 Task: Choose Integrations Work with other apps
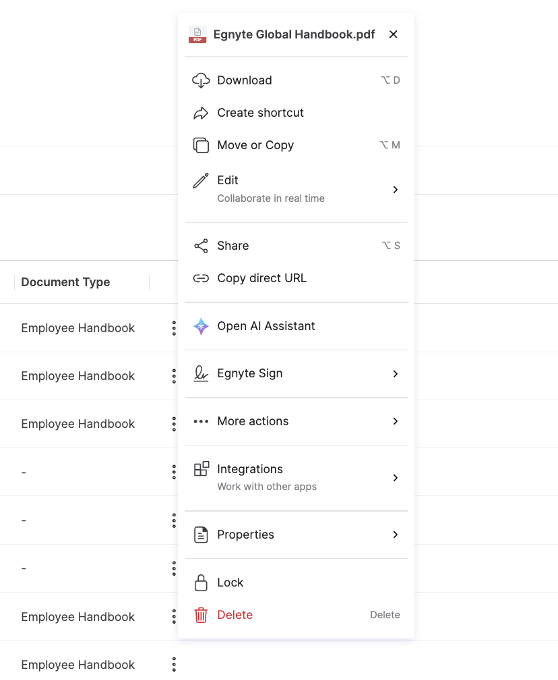coord(296,477)
